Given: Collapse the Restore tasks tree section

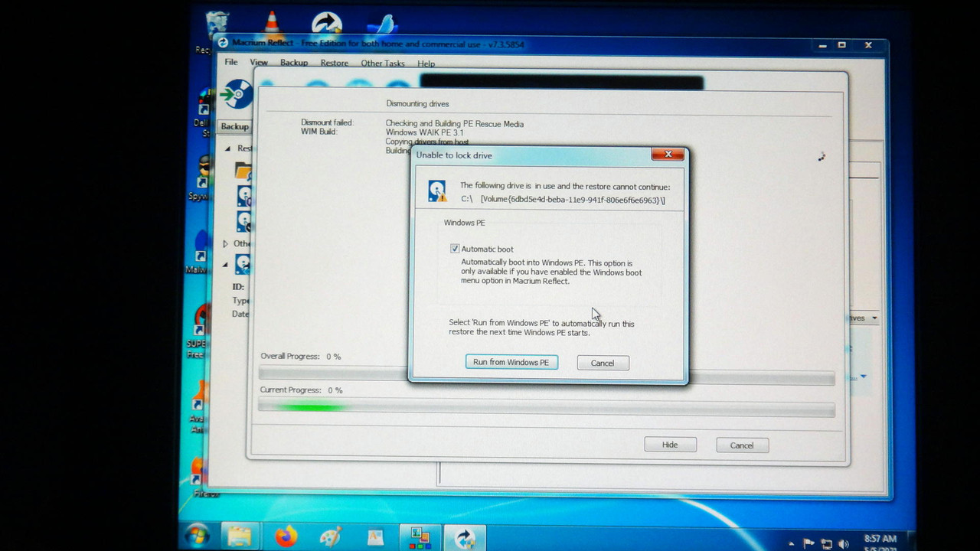Looking at the screenshot, I should (x=227, y=148).
